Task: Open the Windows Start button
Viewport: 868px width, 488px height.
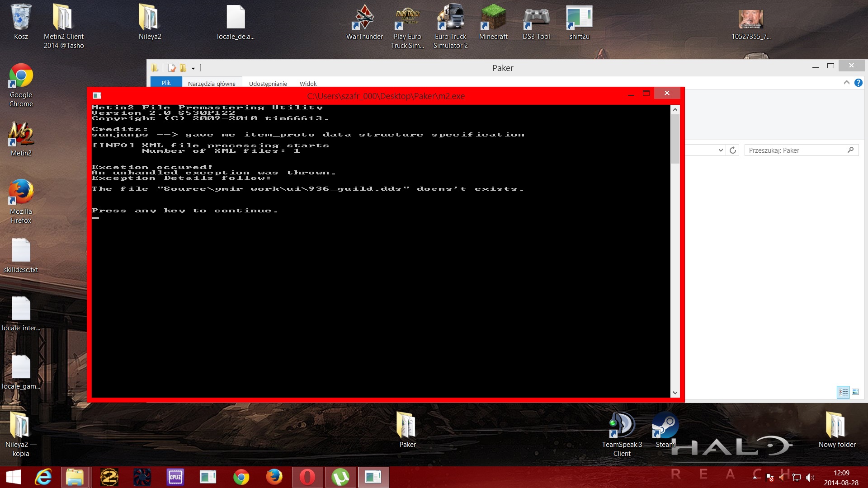Action: (x=13, y=477)
